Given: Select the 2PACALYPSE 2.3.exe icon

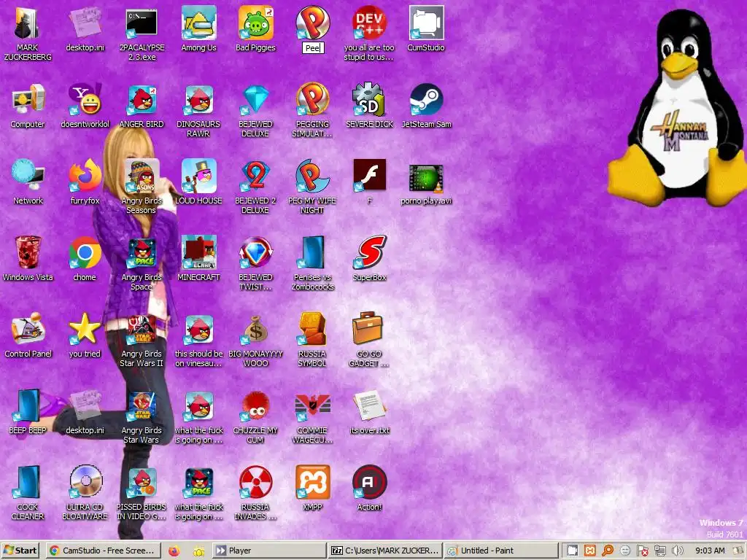Looking at the screenshot, I should [142, 23].
